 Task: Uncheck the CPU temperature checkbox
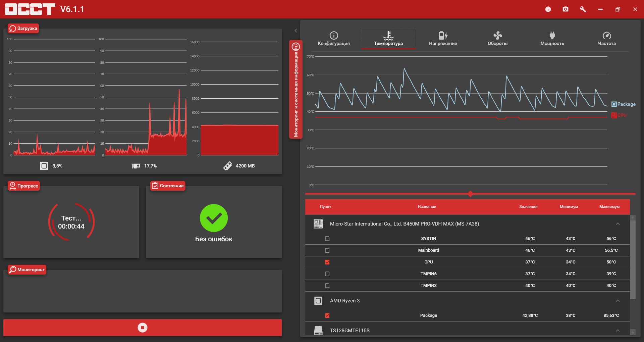click(x=327, y=262)
